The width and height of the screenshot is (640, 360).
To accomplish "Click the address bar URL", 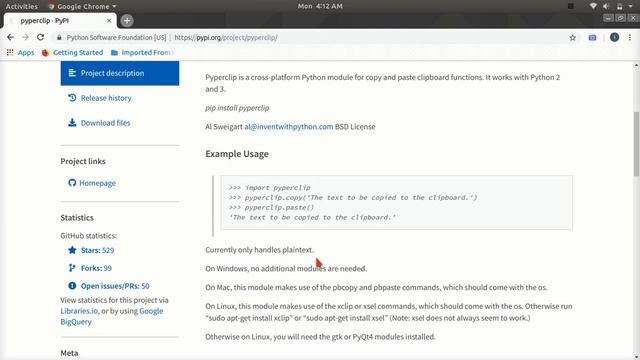I will pos(226,38).
